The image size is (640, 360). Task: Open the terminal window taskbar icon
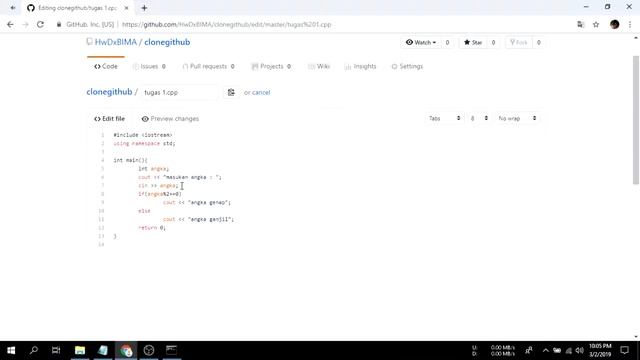171,350
